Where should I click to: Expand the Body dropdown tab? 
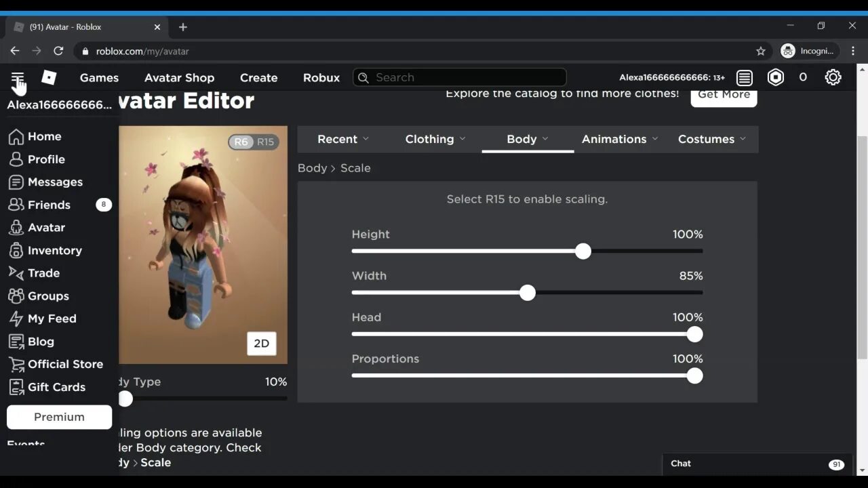coord(528,139)
